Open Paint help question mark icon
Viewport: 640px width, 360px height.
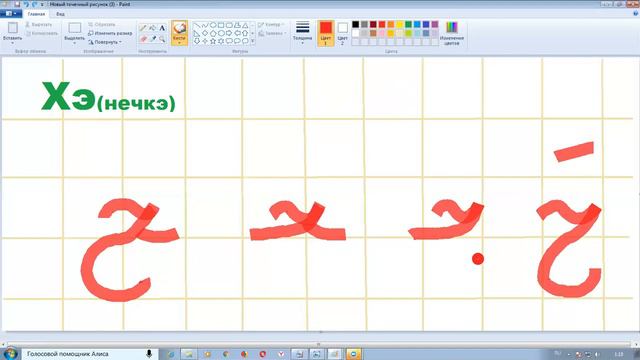click(x=635, y=13)
